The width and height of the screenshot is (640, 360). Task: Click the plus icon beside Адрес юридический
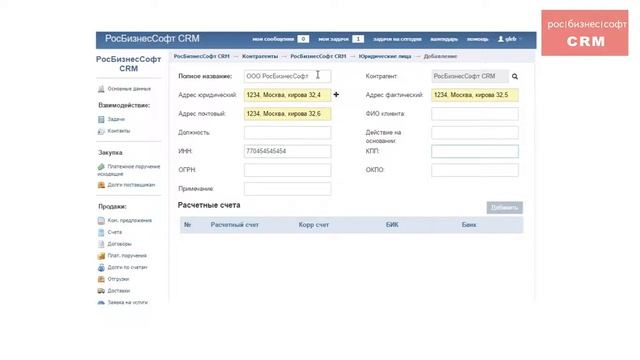click(336, 95)
